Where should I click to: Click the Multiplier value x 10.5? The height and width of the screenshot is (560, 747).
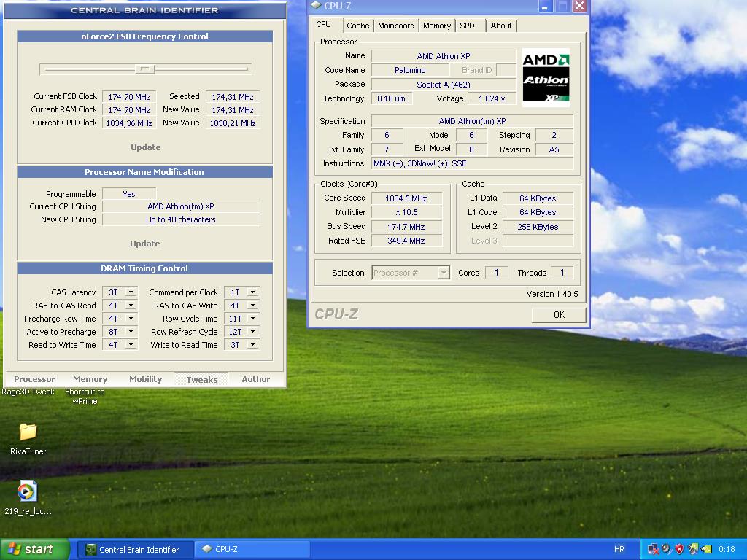click(406, 212)
